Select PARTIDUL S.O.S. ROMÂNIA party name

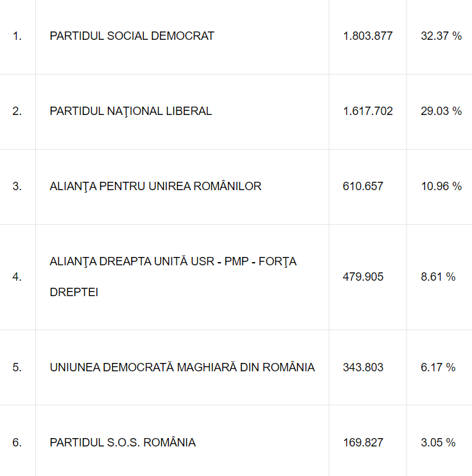123,443
